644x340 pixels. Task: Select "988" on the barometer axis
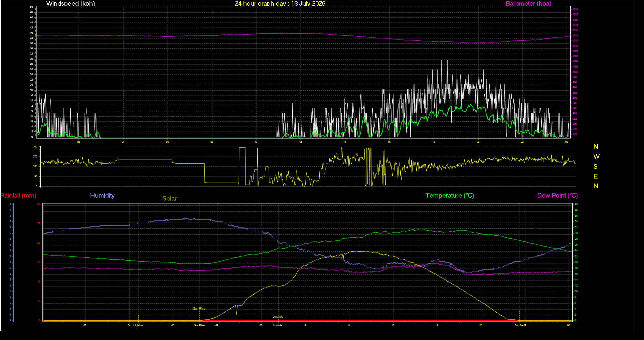point(575,103)
